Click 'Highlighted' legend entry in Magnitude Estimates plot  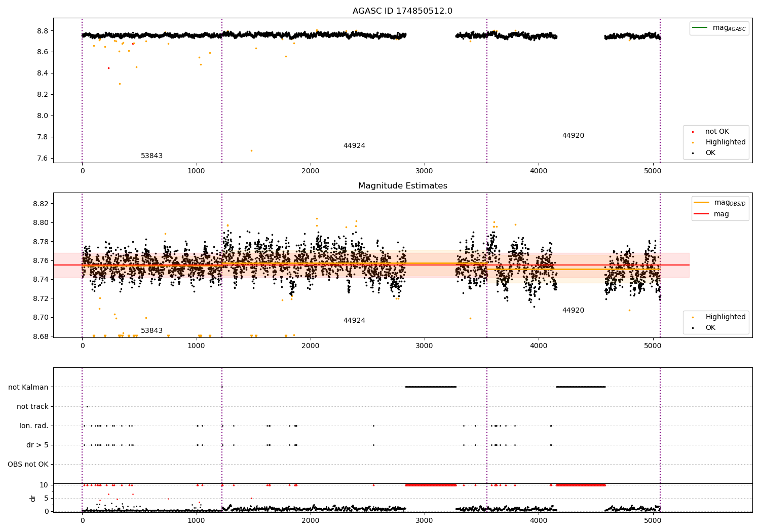tap(725, 317)
